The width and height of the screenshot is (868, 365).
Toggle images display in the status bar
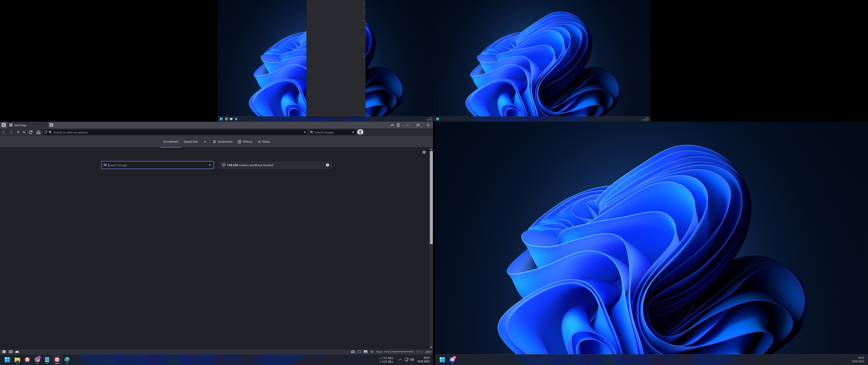[x=366, y=352]
